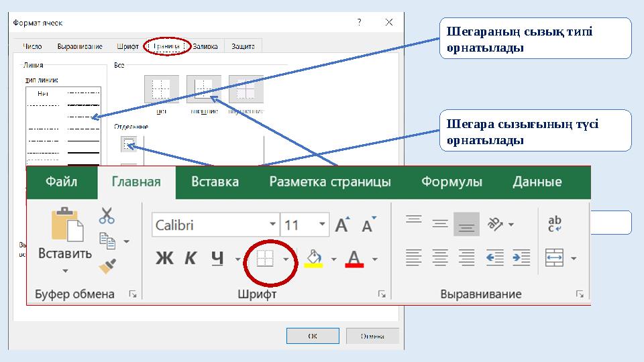Decrease font size with the smaller A icon
The height and width of the screenshot is (362, 644).
(x=368, y=225)
